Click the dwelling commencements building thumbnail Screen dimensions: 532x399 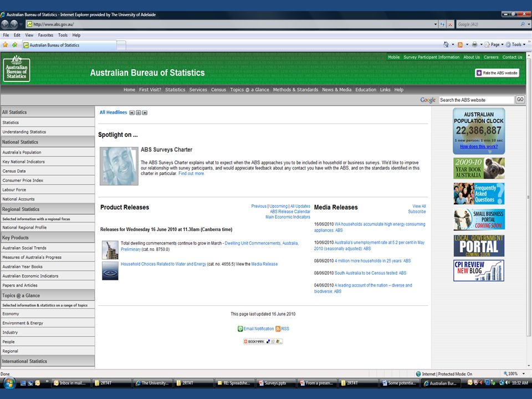coord(110,250)
